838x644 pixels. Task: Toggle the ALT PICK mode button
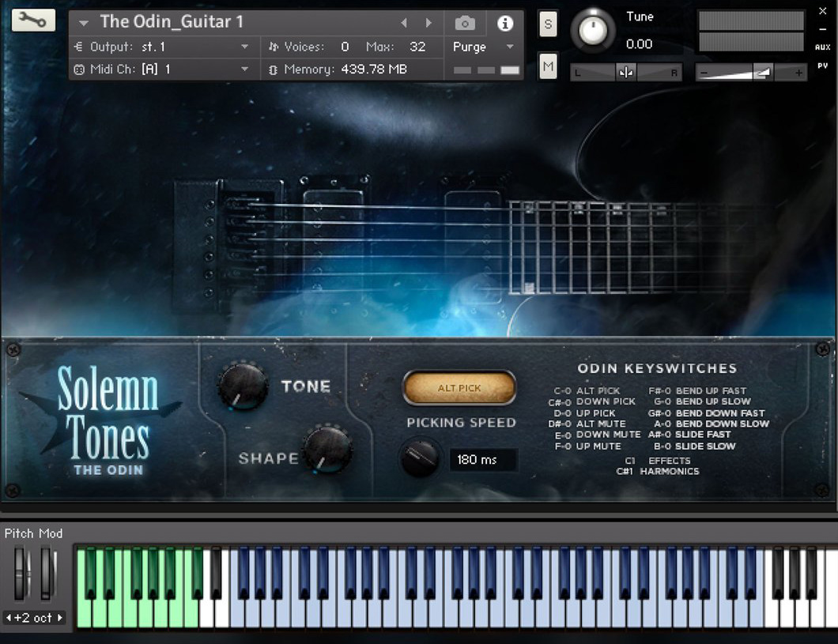click(460, 387)
